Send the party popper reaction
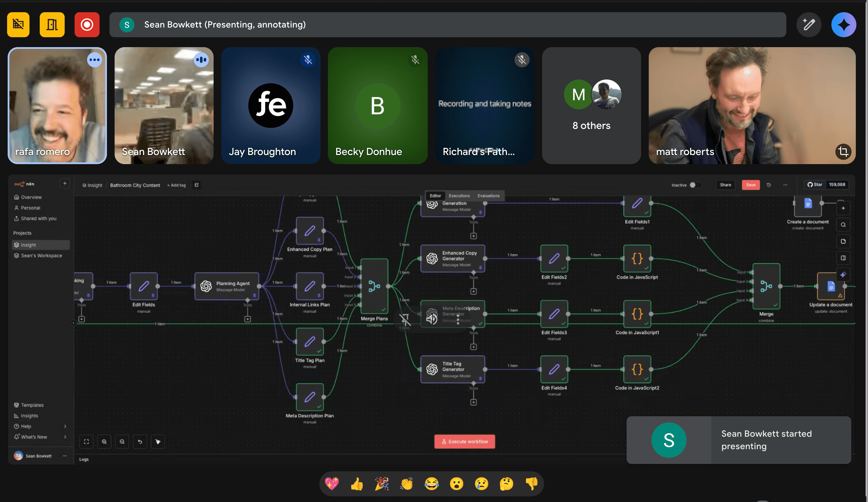The image size is (868, 502). [382, 484]
